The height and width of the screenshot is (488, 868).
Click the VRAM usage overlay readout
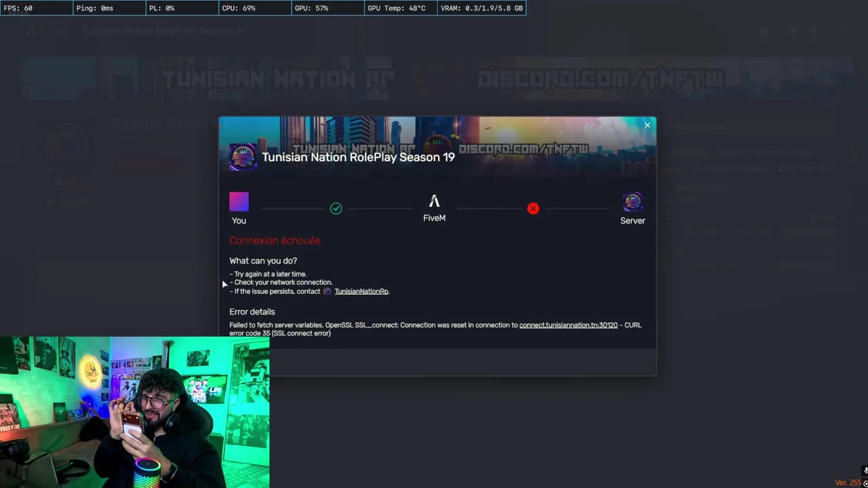[481, 8]
